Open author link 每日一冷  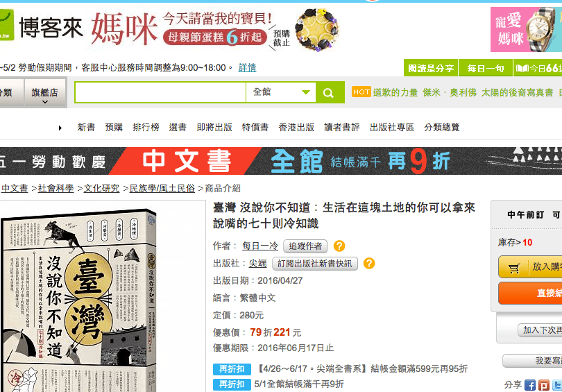pos(260,246)
